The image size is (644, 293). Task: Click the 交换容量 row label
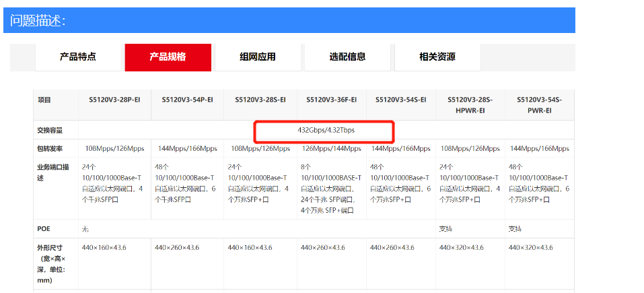coord(50,131)
